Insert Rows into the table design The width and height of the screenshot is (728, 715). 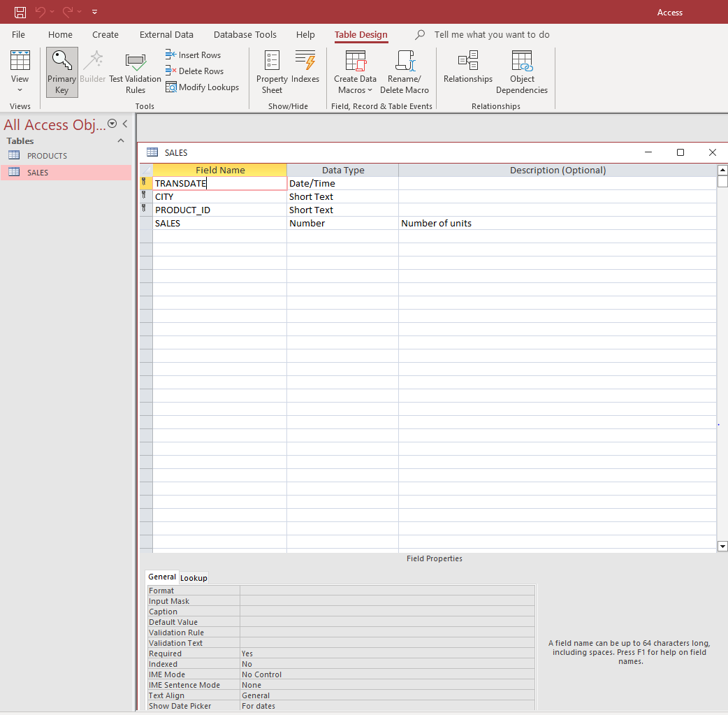coord(193,55)
